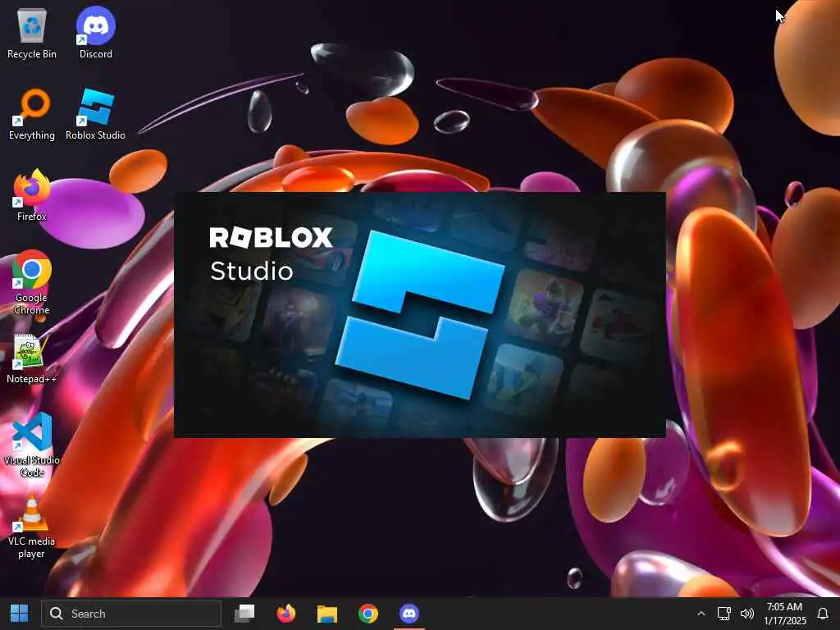Expand the hidden system tray icons

701,614
